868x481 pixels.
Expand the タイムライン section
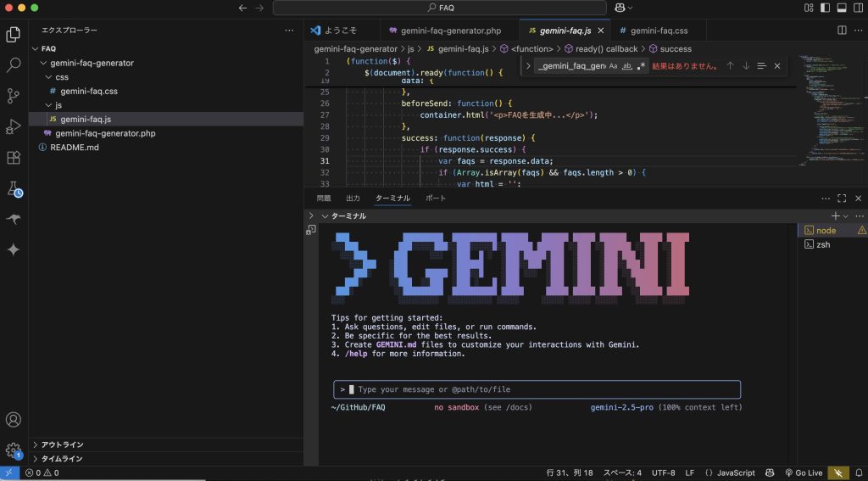[x=62, y=459]
